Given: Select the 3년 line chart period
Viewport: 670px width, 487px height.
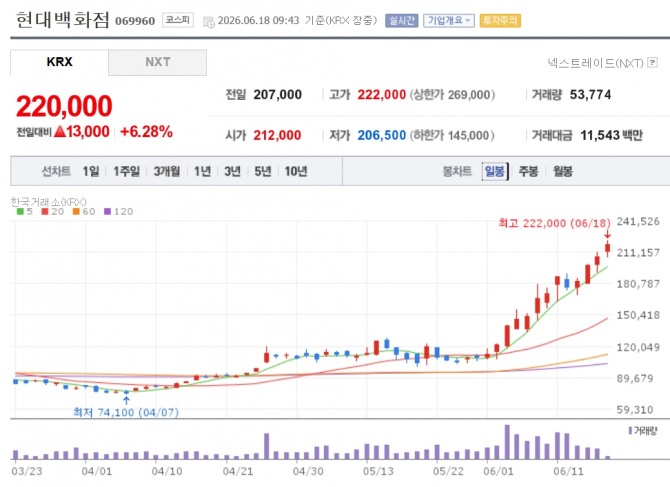Looking at the screenshot, I should (x=232, y=172).
